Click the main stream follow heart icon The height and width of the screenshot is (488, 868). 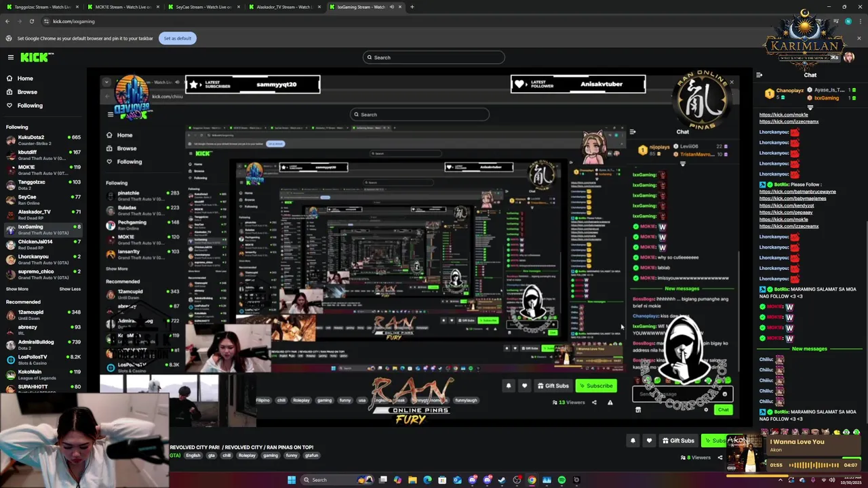(649, 441)
